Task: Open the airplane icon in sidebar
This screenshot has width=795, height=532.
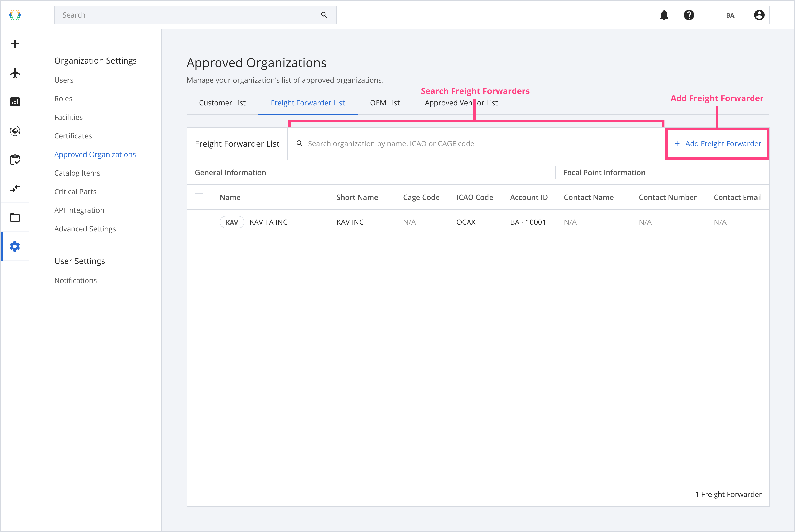Action: coord(15,73)
